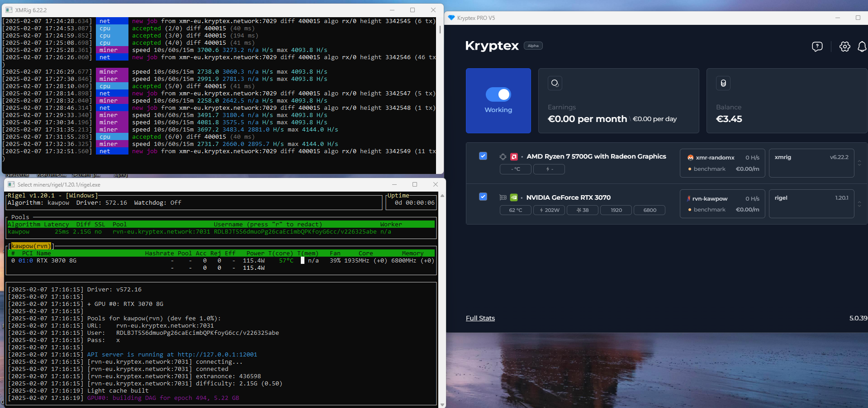Viewport: 868px width, 408px height.
Task: Click the 1920 core clock badge
Action: pos(616,210)
